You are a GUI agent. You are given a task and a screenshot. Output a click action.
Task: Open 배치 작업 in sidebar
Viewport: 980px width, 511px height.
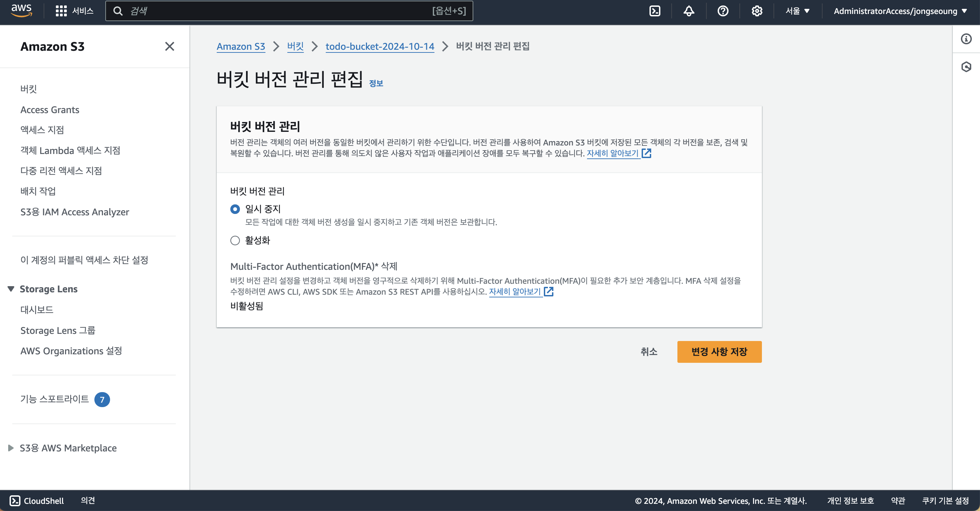[x=38, y=191]
